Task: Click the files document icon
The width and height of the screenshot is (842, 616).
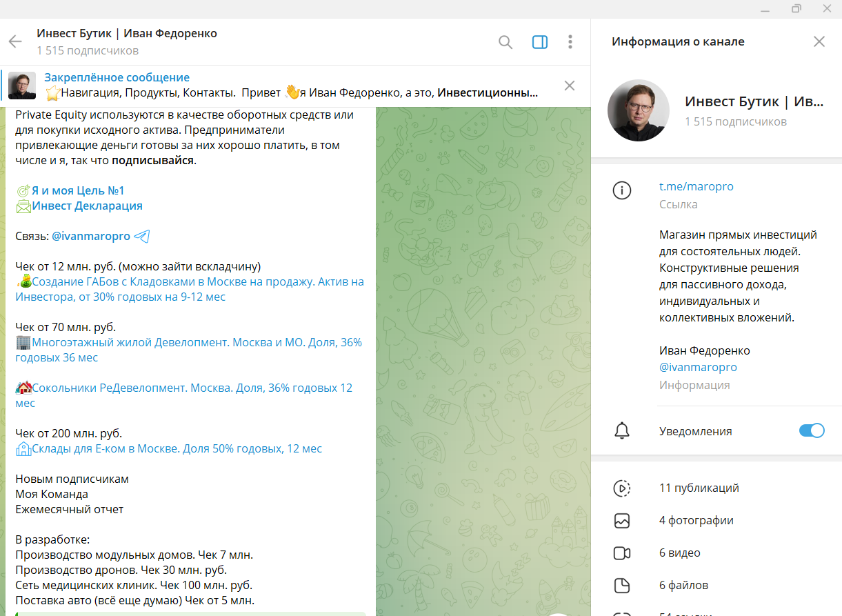Action: click(x=622, y=585)
